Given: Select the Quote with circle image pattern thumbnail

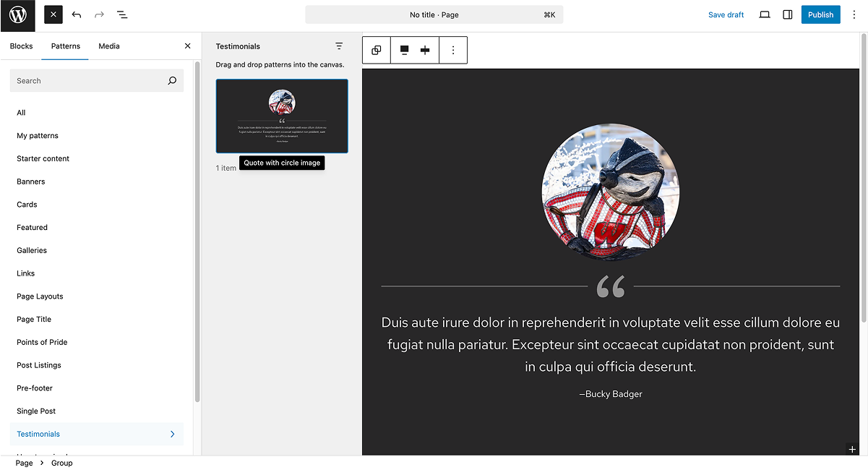Looking at the screenshot, I should click(x=281, y=116).
